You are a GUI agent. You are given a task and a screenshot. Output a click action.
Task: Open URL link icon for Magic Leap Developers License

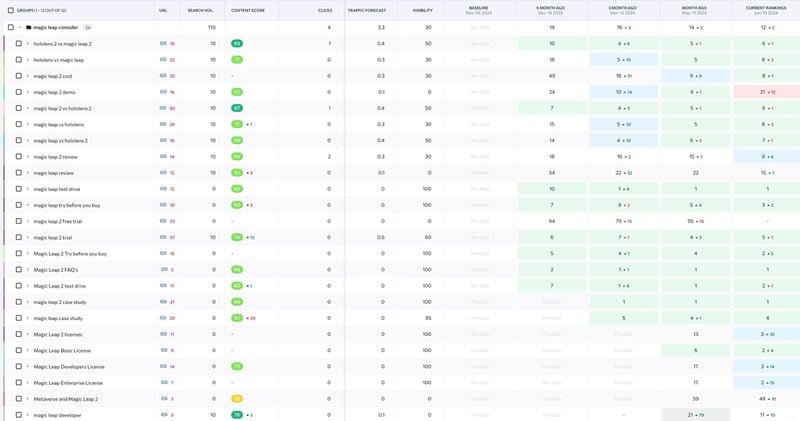pos(163,366)
